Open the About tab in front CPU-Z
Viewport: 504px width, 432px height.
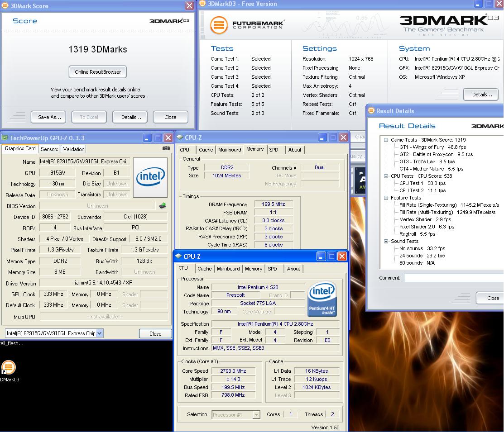[293, 269]
